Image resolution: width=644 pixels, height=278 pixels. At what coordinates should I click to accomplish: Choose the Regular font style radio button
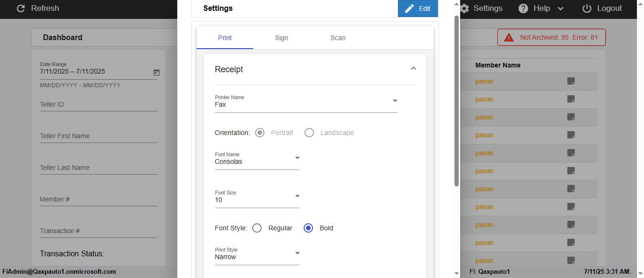coord(257,228)
